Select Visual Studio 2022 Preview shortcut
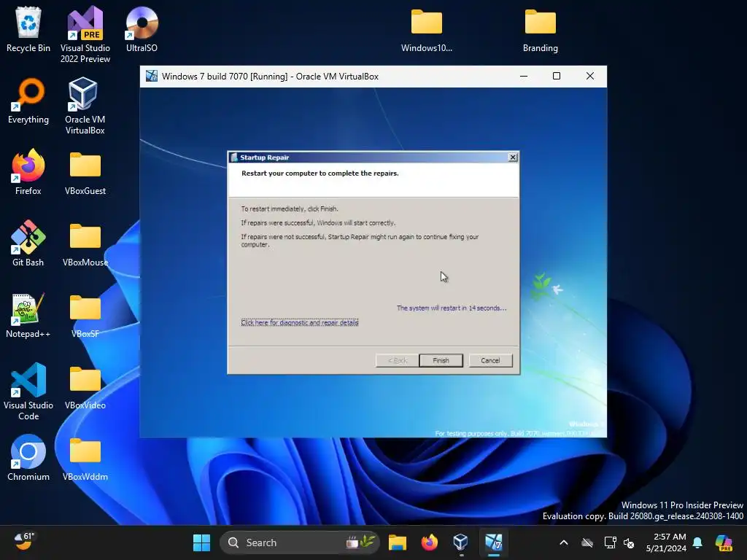Viewport: 747px width, 560px height. tap(85, 34)
